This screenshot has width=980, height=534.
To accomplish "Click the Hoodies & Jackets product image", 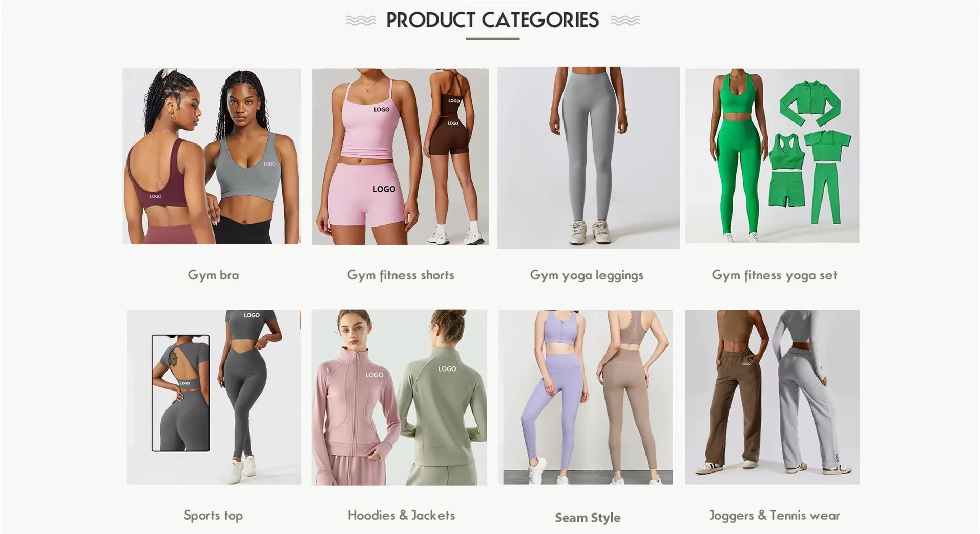I will tap(400, 397).
